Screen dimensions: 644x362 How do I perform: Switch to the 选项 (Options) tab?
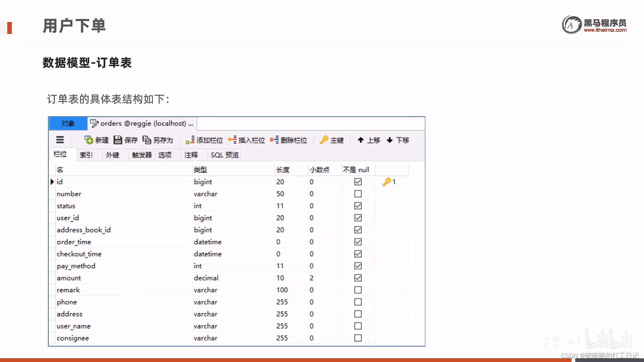coord(168,155)
